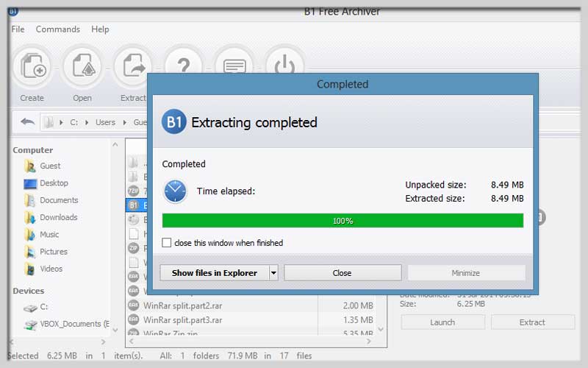Click the 1.35 MB size cell
Screen dimensions: 588x368
(358, 320)
